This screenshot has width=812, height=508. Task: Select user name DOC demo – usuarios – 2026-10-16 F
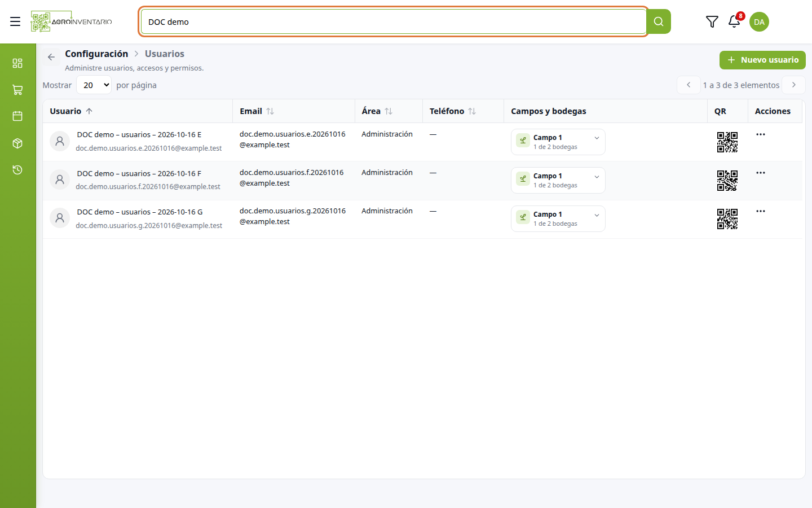(x=139, y=173)
